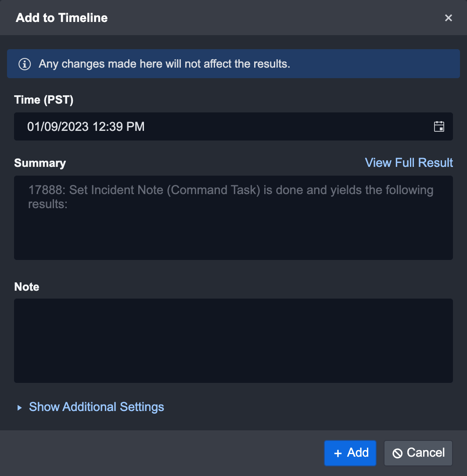Click the 01/09/2023 date portion
Image resolution: width=467 pixels, height=476 pixels.
(x=58, y=126)
